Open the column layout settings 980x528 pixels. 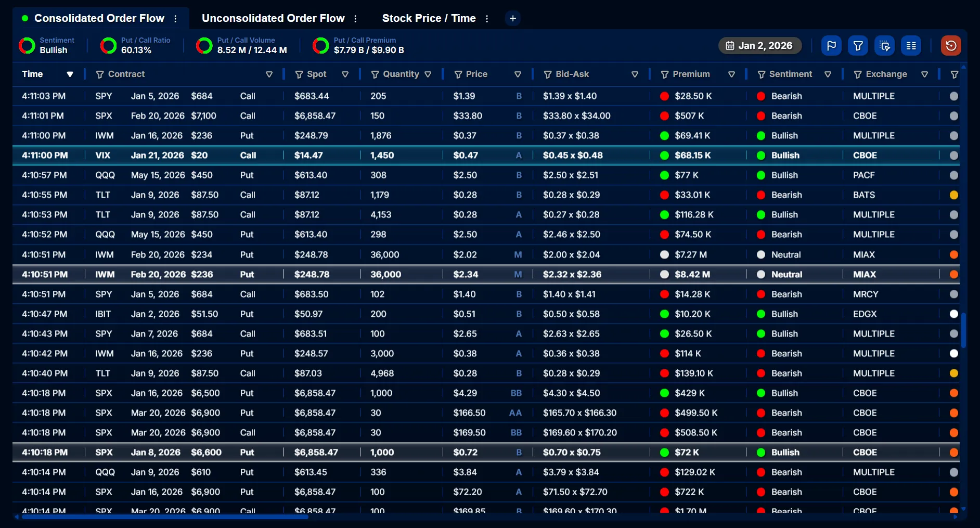[911, 45]
